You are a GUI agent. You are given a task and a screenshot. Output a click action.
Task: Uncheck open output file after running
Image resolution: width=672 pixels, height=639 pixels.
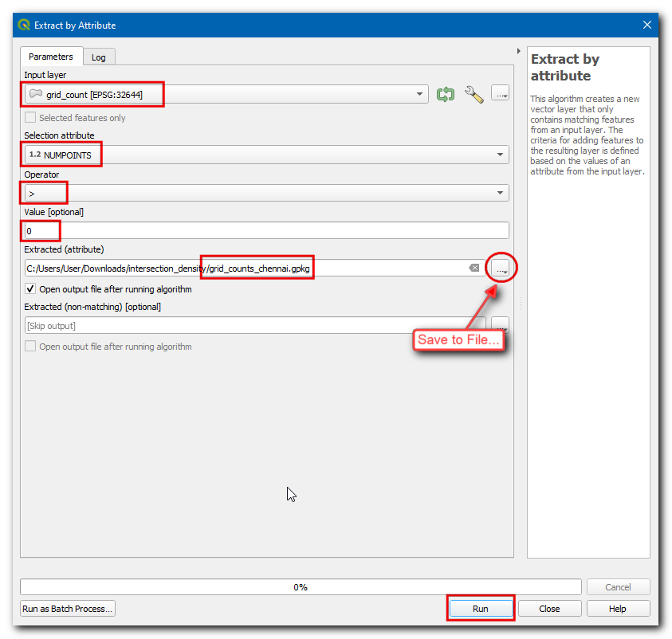tap(30, 289)
